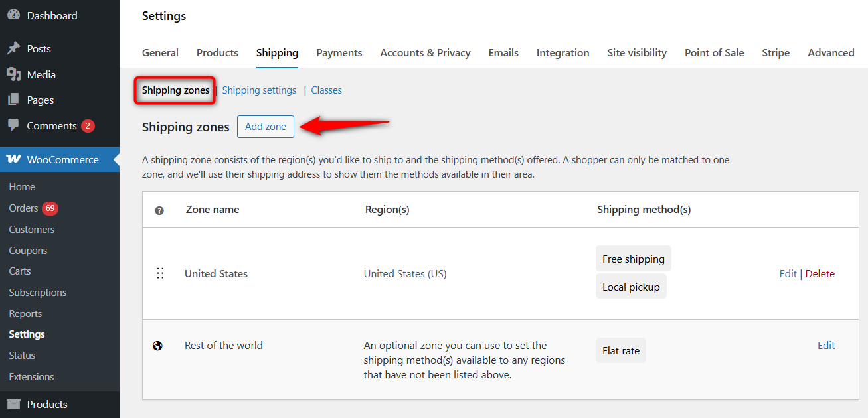Edit the United States shipping zone

click(788, 273)
